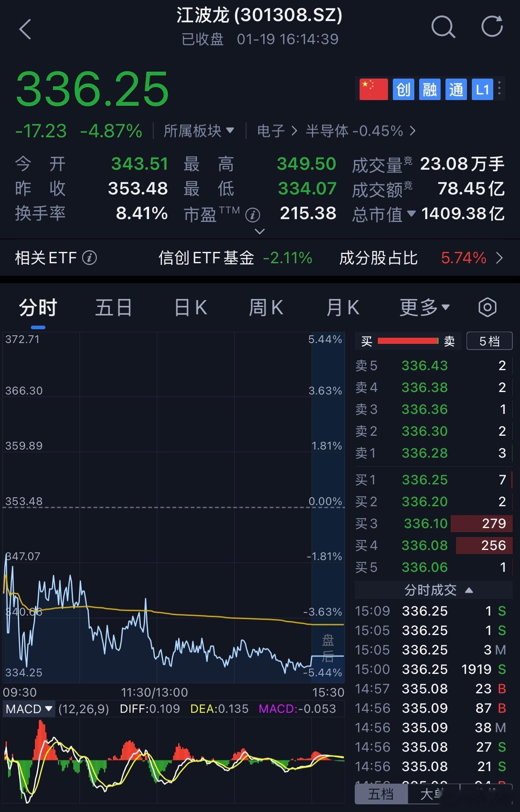This screenshot has width=520, height=812.
Task: Tap the 336.25 last price
Action: click(92, 89)
